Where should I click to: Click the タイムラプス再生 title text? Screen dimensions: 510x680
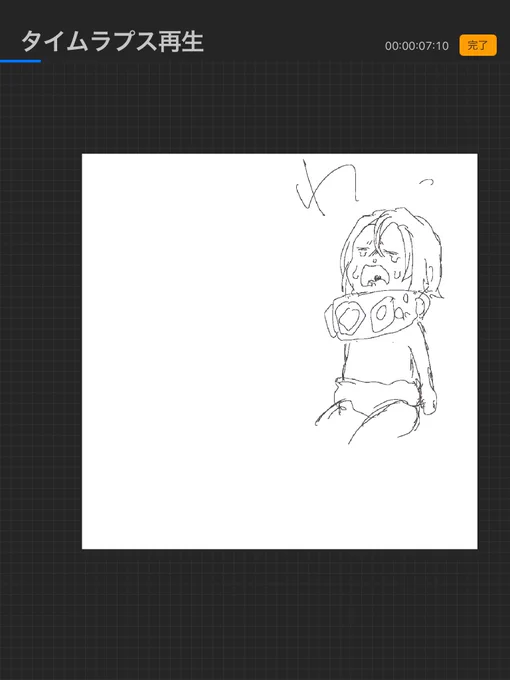pyautogui.click(x=112, y=42)
